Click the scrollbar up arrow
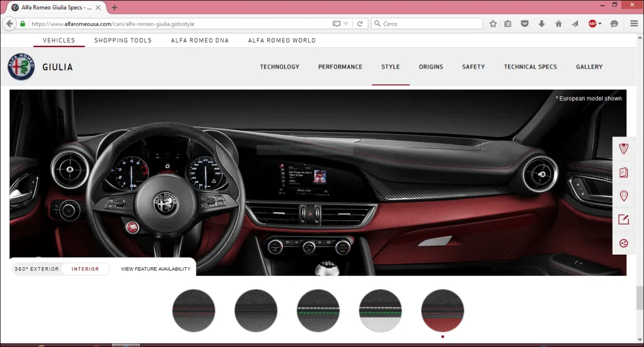Viewport: 644px width, 347px height. tap(640, 38)
